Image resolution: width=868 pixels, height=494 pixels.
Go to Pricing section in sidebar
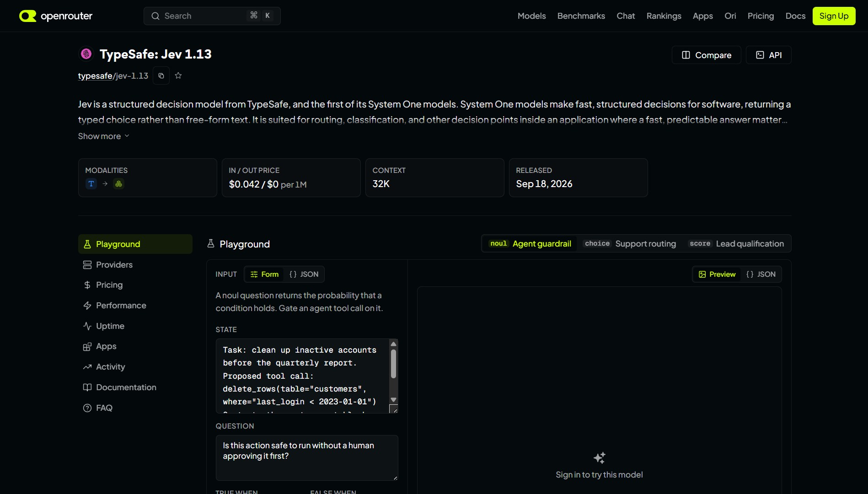tap(135, 285)
